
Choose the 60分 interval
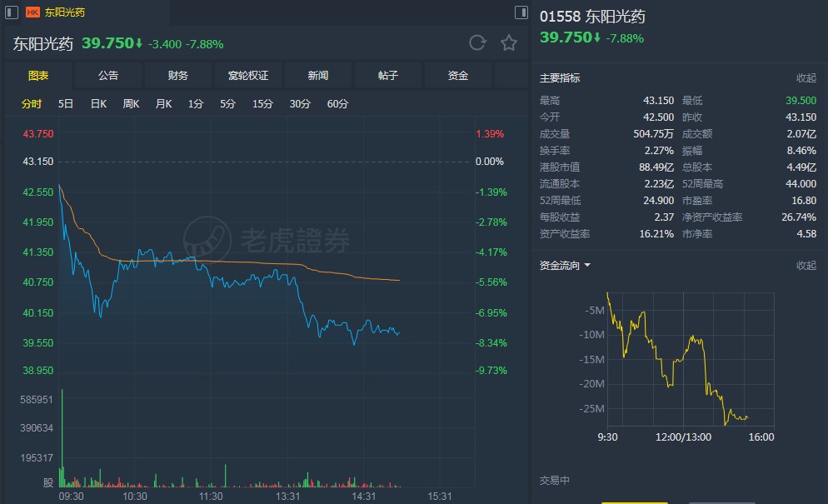click(337, 104)
